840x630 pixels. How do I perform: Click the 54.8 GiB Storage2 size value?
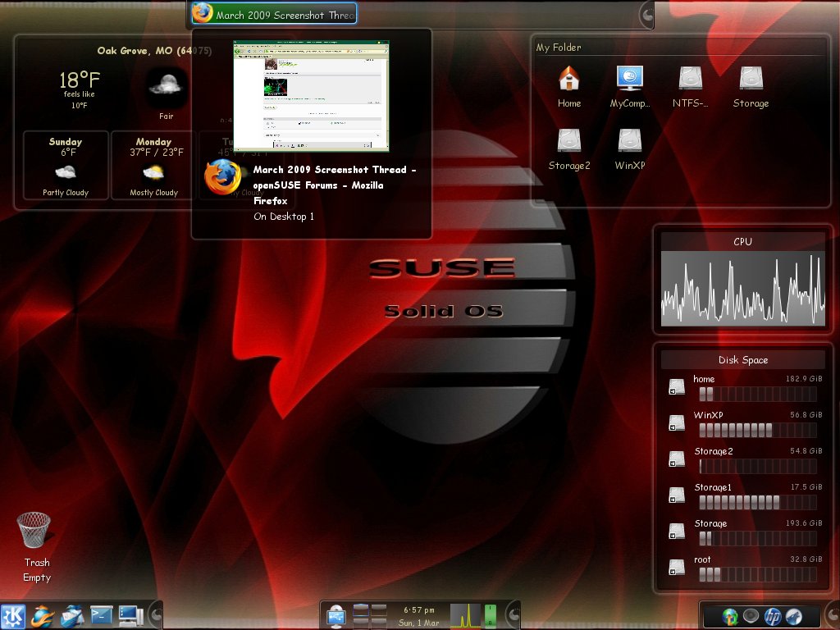[x=806, y=451]
